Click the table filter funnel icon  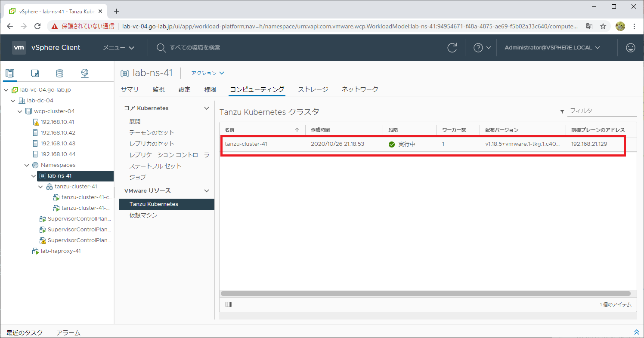(x=562, y=111)
